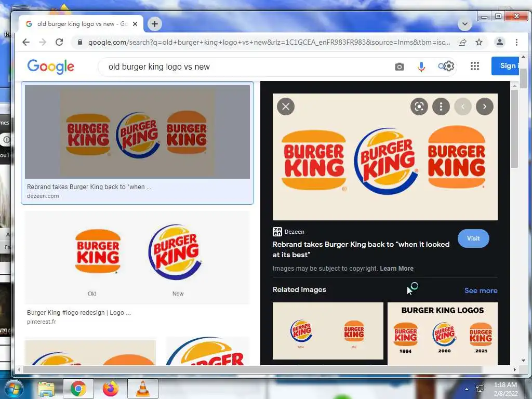Open network status tray icon
The height and width of the screenshot is (399, 532).
pos(480,389)
